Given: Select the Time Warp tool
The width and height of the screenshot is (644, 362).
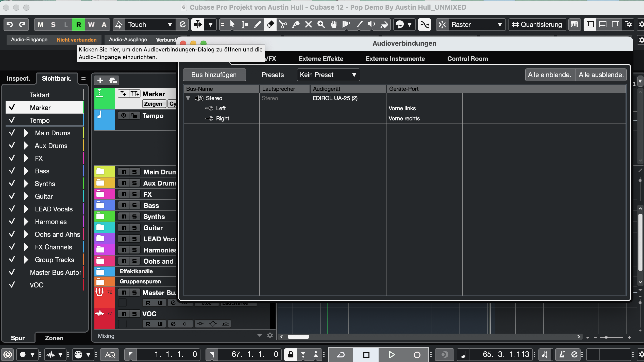Looking at the screenshot, I should pyautogui.click(x=346, y=25).
